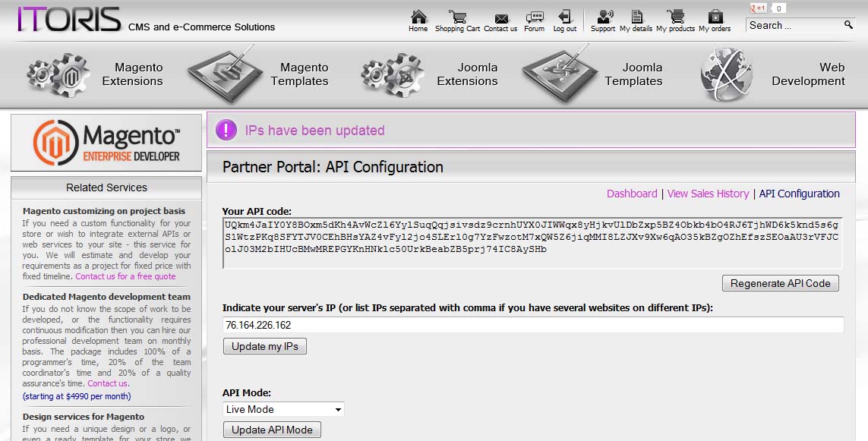This screenshot has width=868, height=441.
Task: Click the My orders text label
Action: 715,29
